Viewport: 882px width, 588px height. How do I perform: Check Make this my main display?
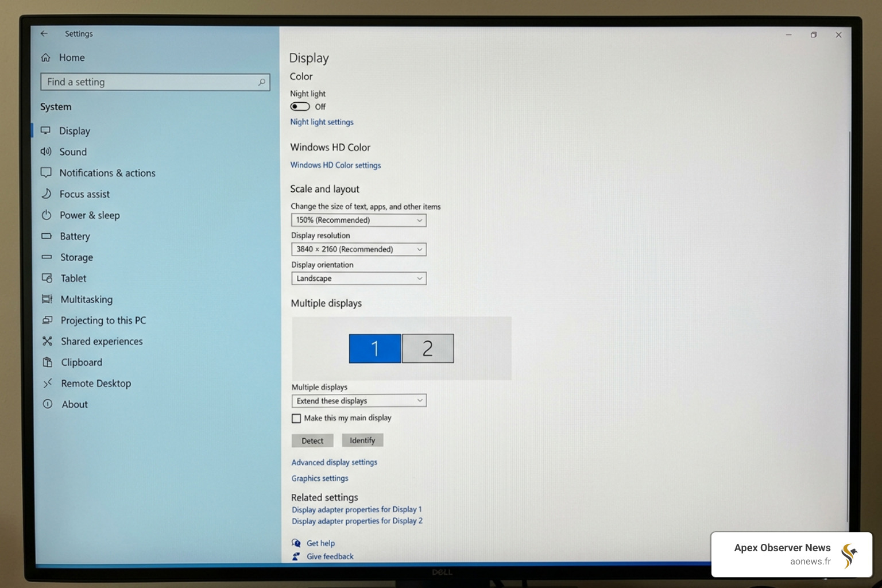296,418
